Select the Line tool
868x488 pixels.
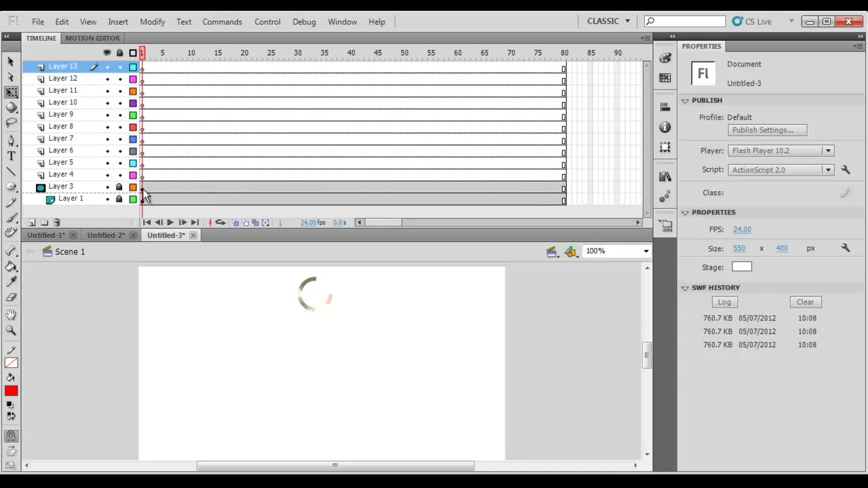[11, 171]
